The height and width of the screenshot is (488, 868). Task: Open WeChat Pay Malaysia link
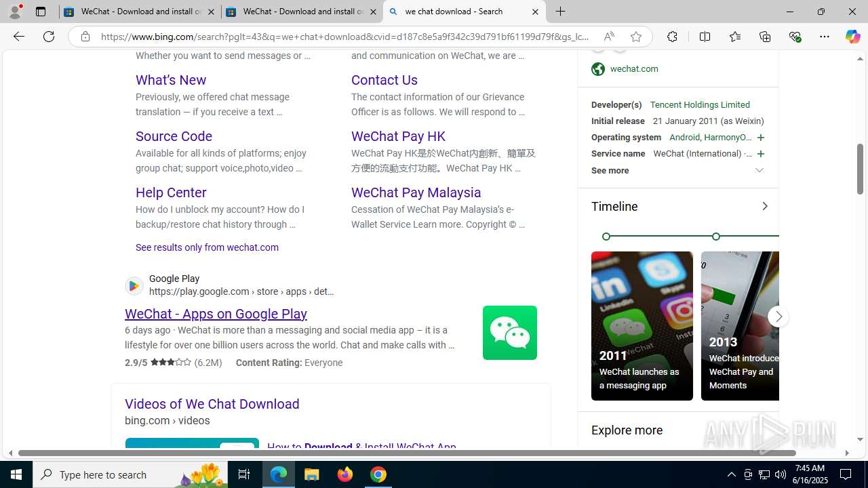(416, 192)
